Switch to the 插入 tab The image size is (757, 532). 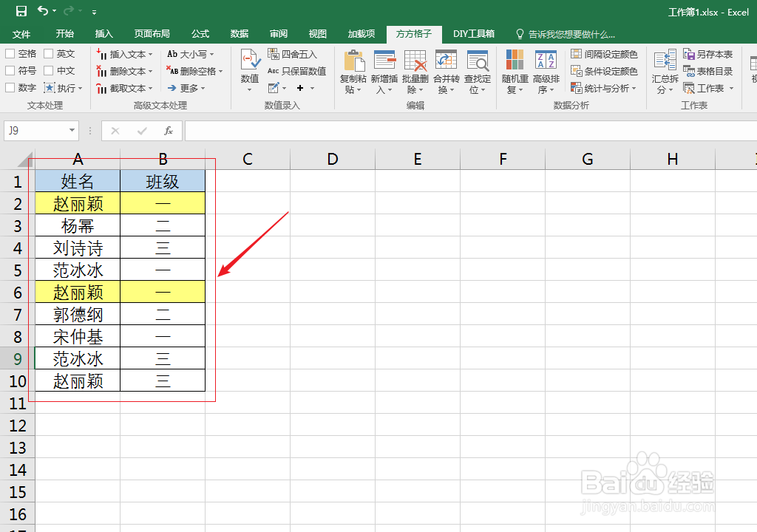click(x=103, y=34)
